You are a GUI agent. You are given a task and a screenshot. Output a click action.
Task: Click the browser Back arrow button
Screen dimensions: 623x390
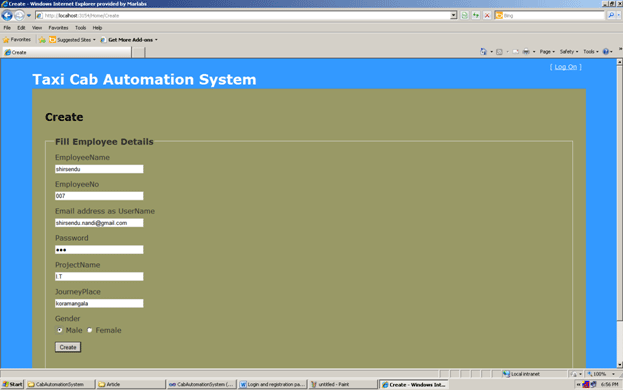(x=7, y=15)
